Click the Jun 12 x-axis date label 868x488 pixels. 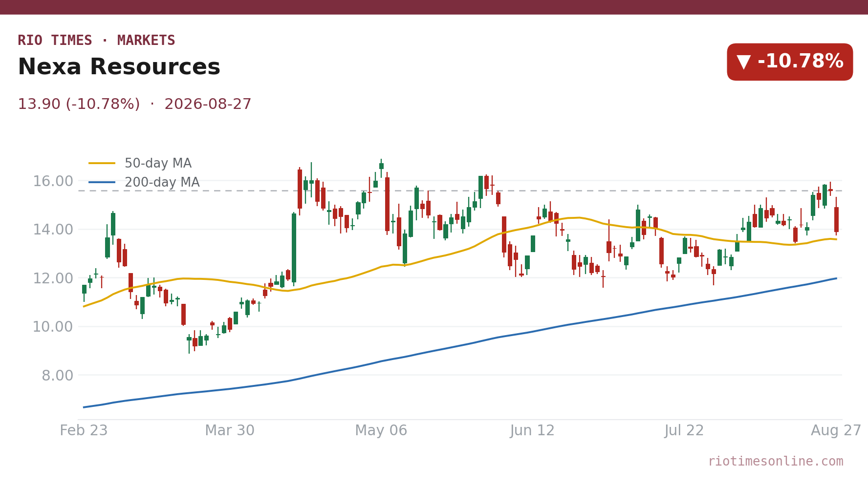coord(532,431)
